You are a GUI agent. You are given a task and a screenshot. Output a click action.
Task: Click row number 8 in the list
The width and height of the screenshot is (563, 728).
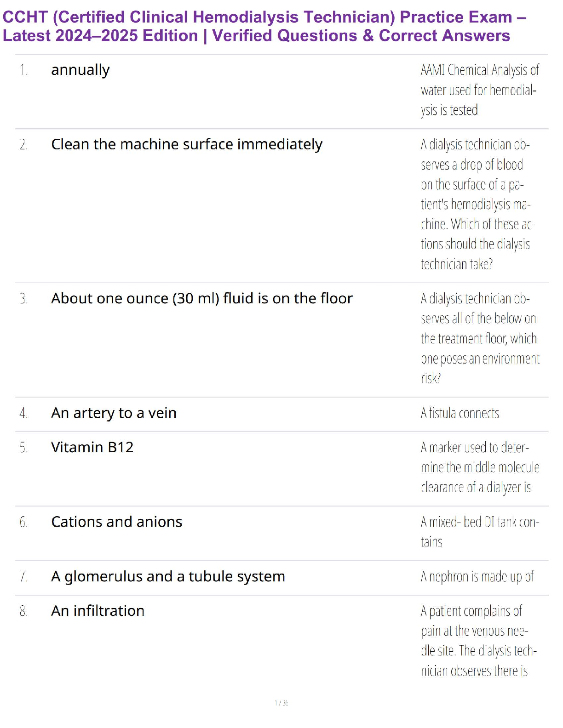23,611
